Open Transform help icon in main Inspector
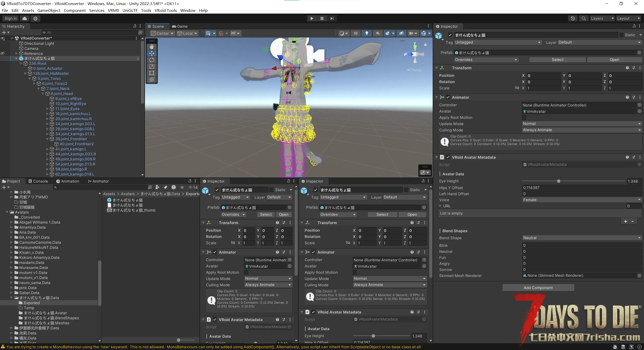Screen dimensions: 644x350 coord(627,68)
